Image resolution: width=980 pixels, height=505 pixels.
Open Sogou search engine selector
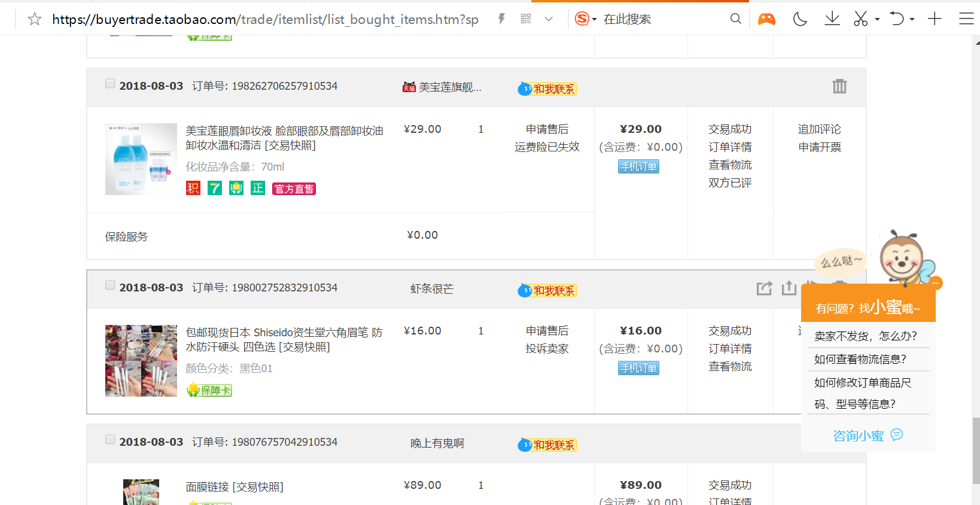tap(585, 19)
